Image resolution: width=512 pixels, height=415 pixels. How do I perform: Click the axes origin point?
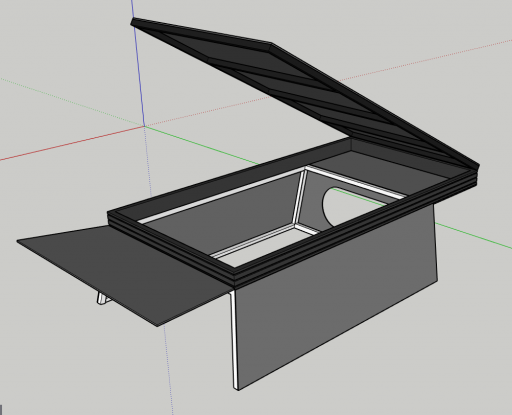point(144,126)
